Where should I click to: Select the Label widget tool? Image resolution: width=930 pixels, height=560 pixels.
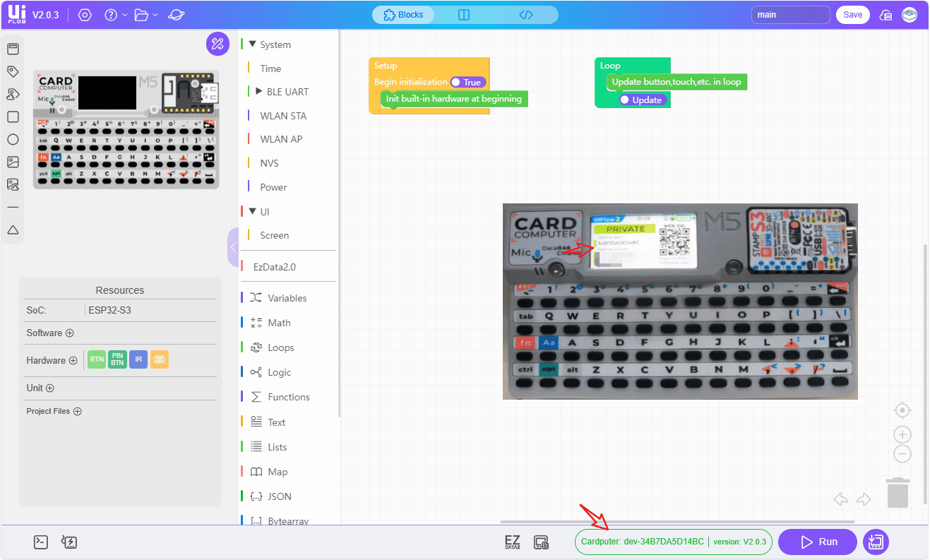tap(11, 71)
